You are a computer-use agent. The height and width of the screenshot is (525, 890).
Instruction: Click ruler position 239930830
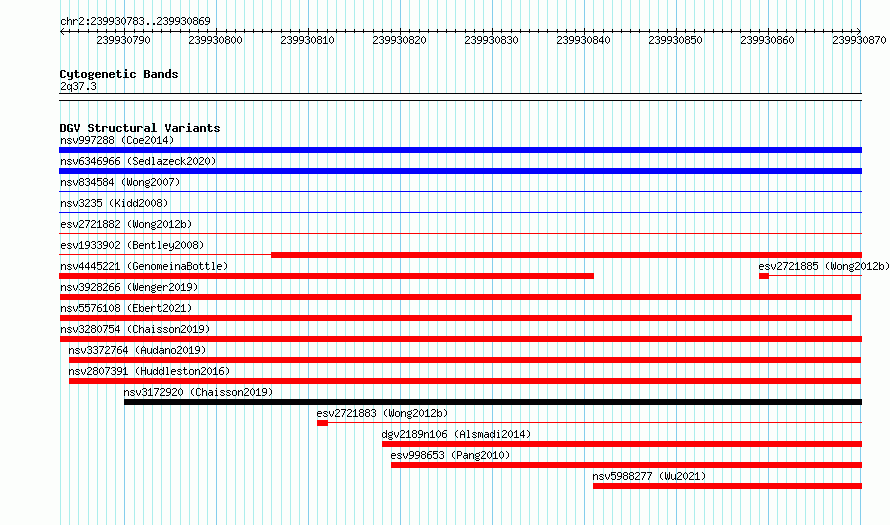tap(491, 40)
